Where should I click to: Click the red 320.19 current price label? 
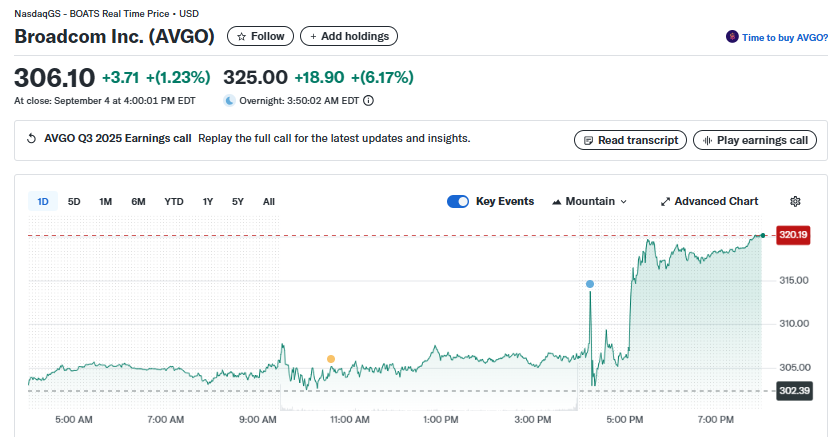point(793,235)
